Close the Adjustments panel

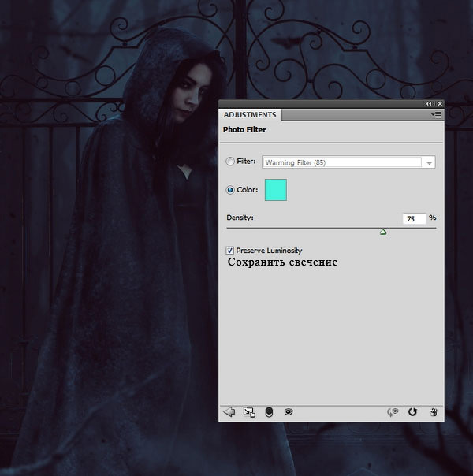click(440, 104)
